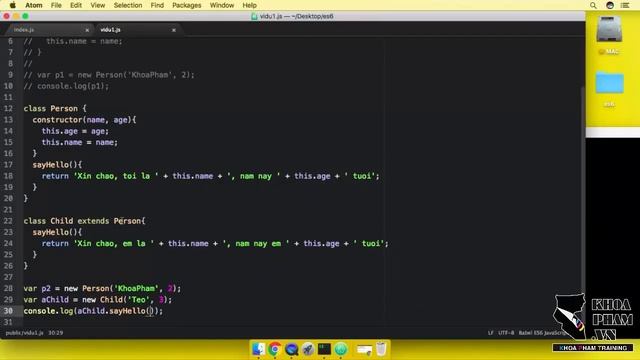Open the View menu
This screenshot has width=640, height=360.
coord(98,5)
